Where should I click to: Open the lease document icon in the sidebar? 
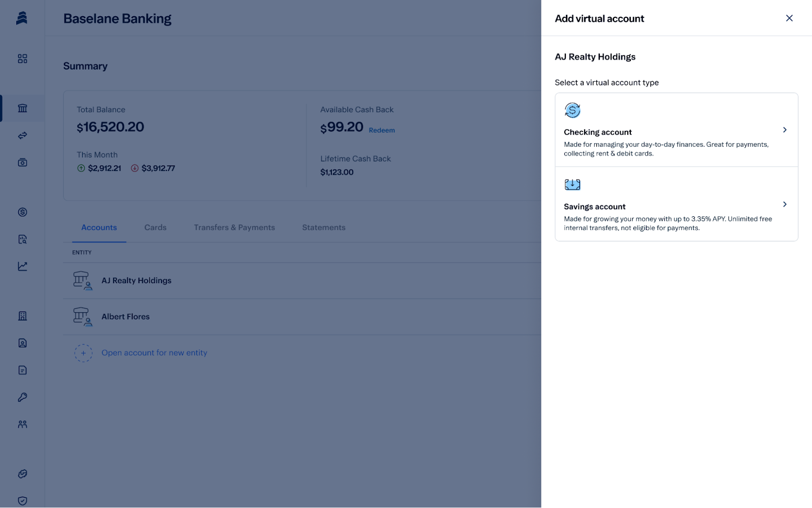(x=22, y=370)
